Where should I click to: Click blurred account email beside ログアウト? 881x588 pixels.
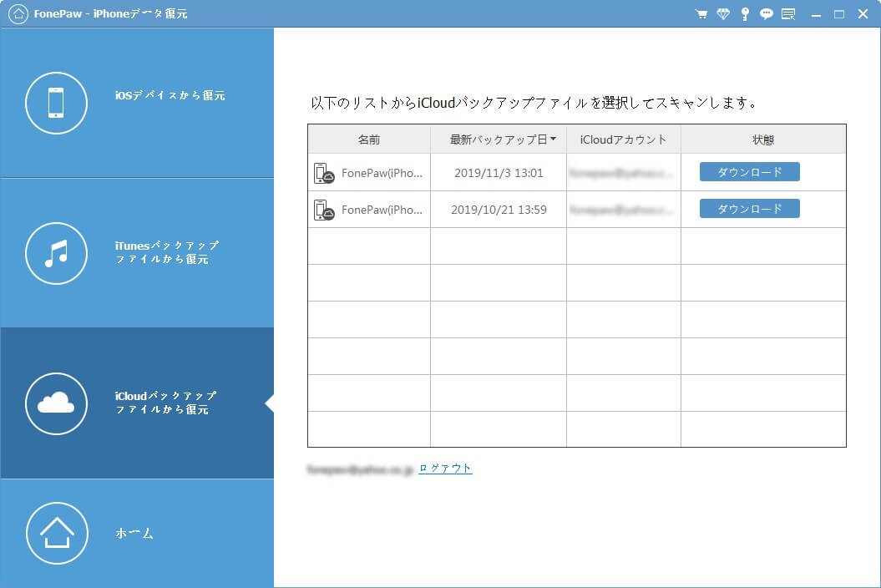coord(360,469)
